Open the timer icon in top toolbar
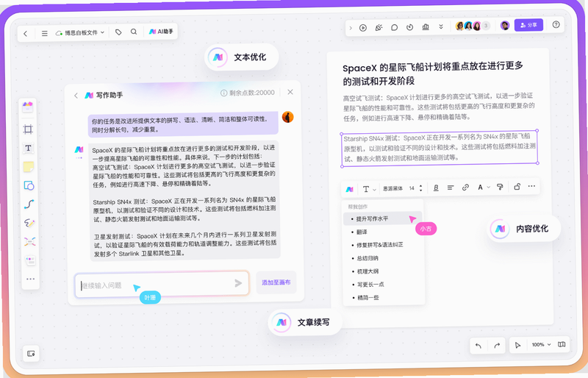 pos(410,27)
